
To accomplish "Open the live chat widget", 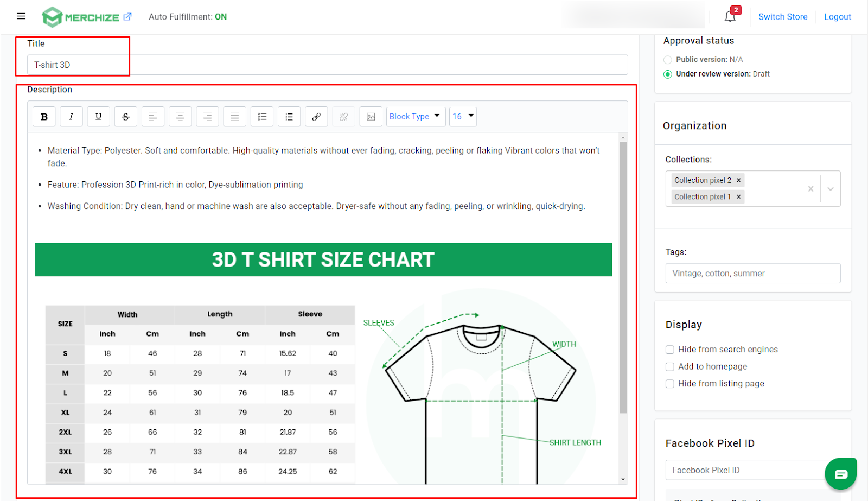I will point(840,474).
